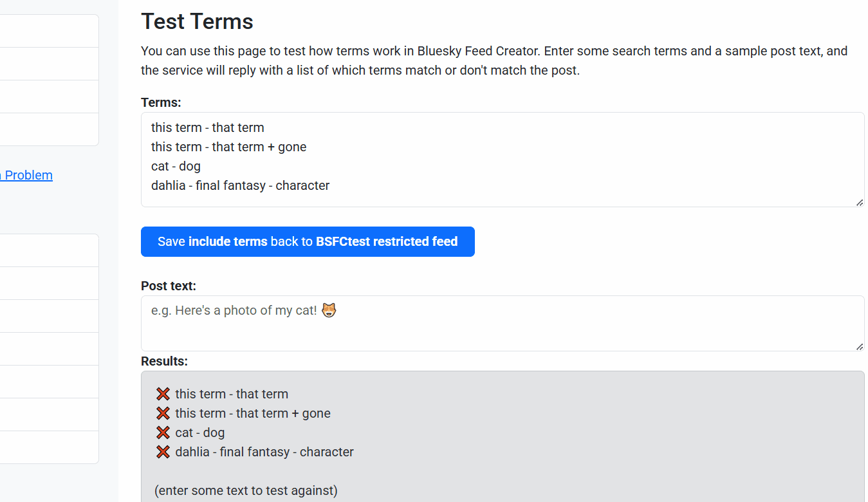The image size is (868, 502).
Task: Click the "dahlia - final fantasy - character" Terms line
Action: (x=240, y=185)
